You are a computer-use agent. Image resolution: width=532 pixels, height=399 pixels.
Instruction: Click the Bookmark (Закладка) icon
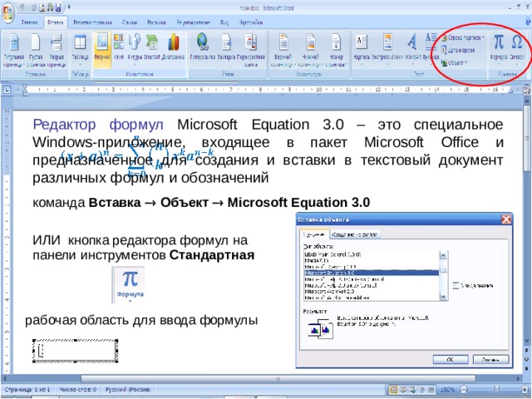pyautogui.click(x=226, y=47)
